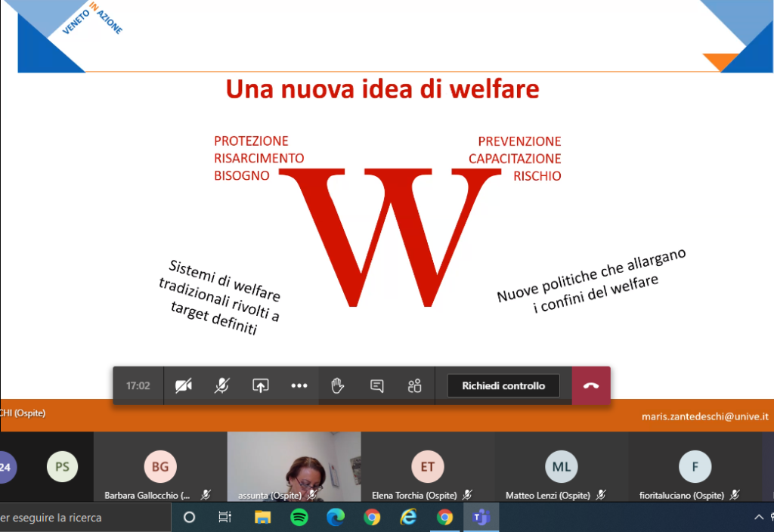774x532 pixels.
Task: Open File Explorer from the taskbar
Action: pos(262,518)
